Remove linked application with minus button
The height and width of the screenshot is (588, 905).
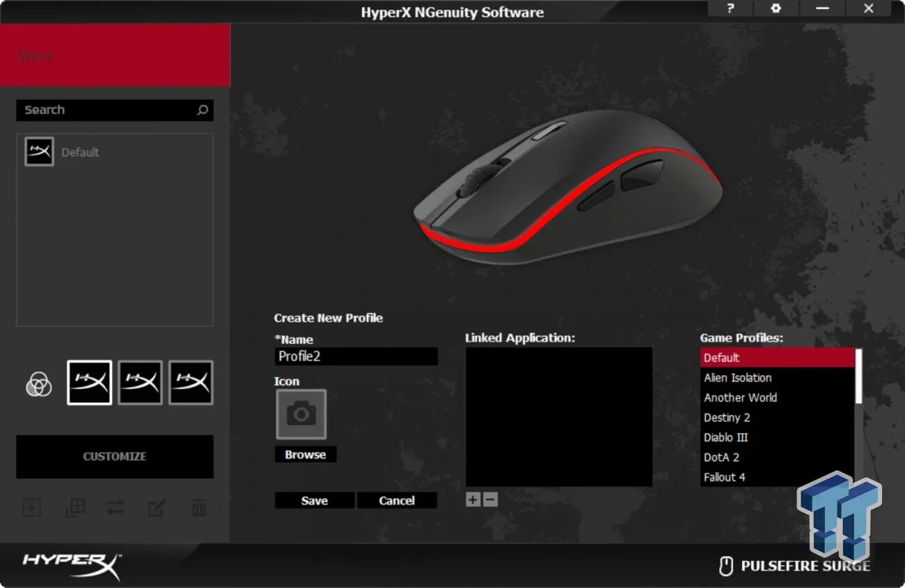pos(490,499)
